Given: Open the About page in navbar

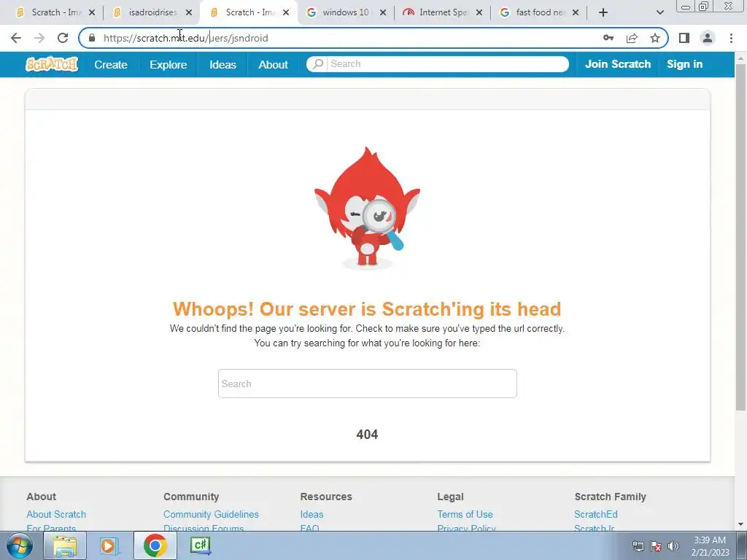Looking at the screenshot, I should point(273,64).
